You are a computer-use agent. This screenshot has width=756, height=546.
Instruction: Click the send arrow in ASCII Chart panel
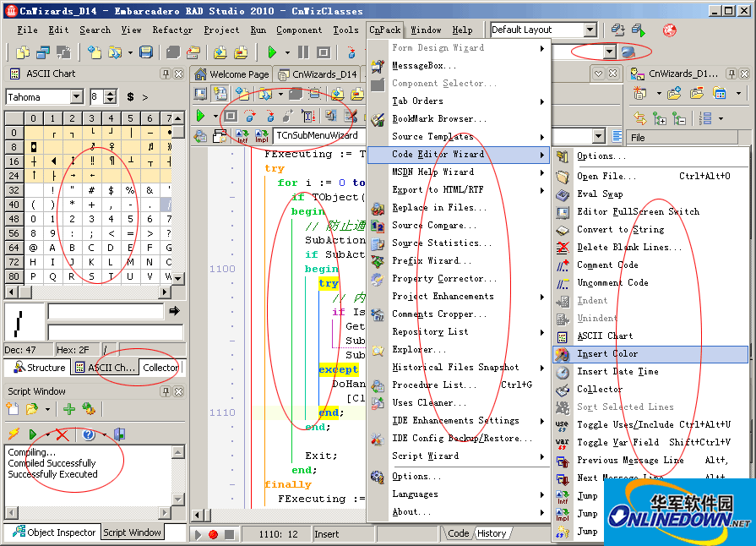click(x=175, y=311)
